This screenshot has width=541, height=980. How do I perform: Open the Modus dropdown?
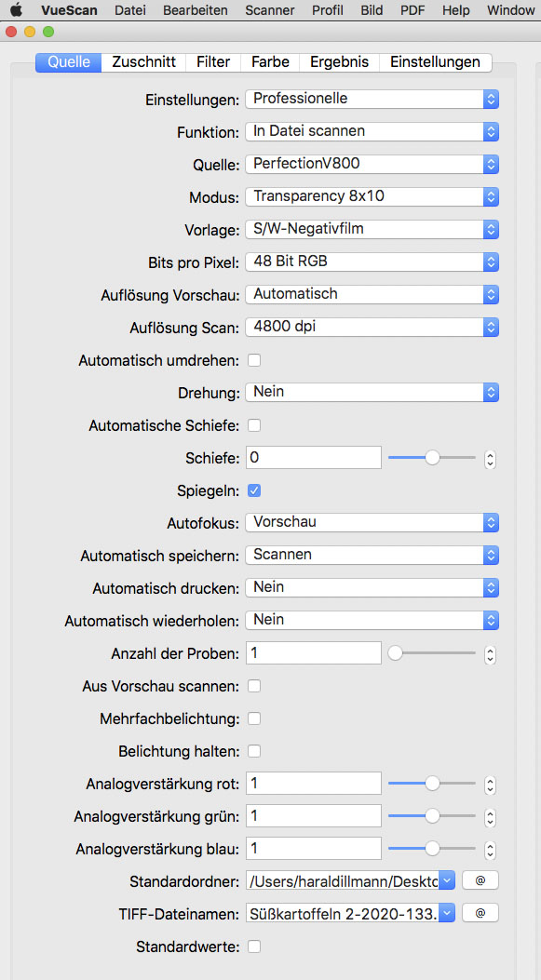point(372,196)
